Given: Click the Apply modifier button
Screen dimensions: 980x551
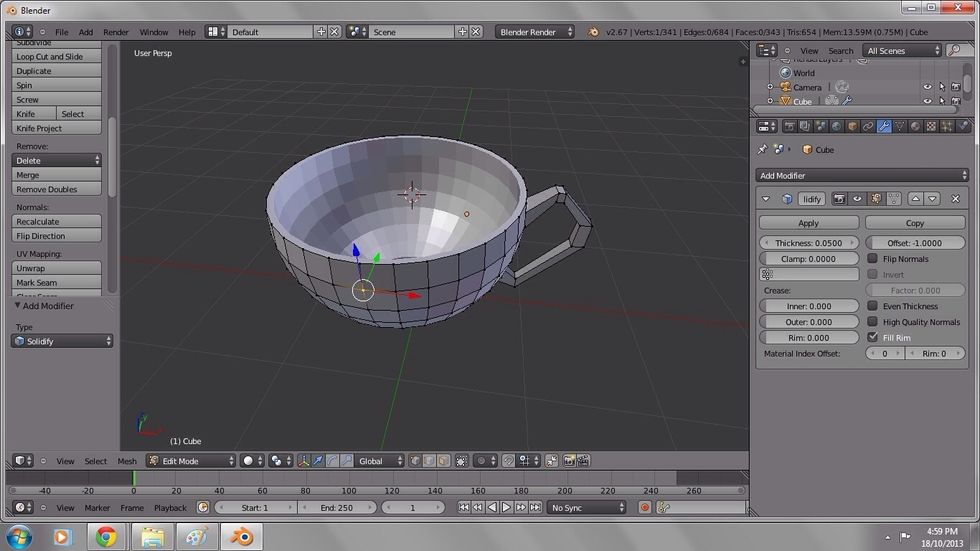Looking at the screenshot, I should click(x=808, y=223).
